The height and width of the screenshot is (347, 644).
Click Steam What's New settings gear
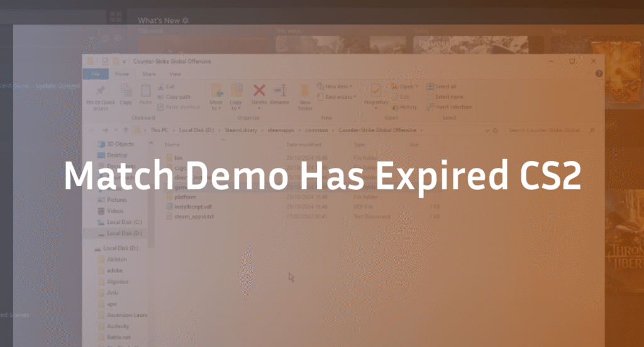tap(186, 20)
